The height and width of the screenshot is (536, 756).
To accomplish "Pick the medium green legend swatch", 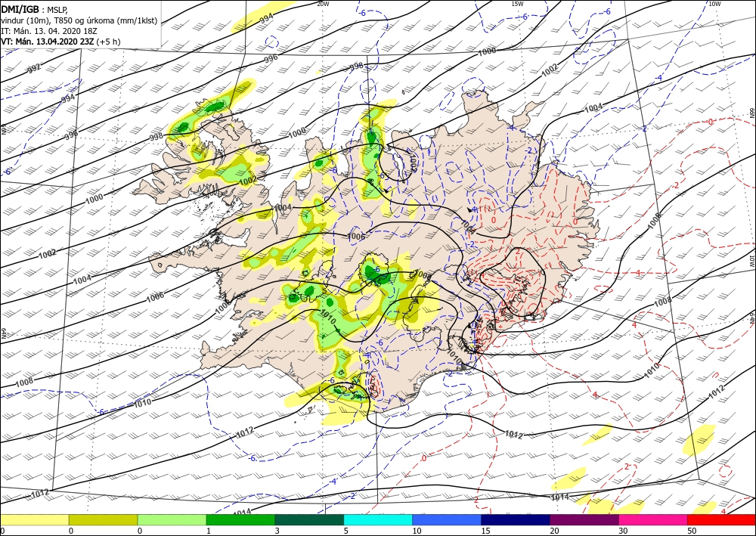I will coord(240,519).
